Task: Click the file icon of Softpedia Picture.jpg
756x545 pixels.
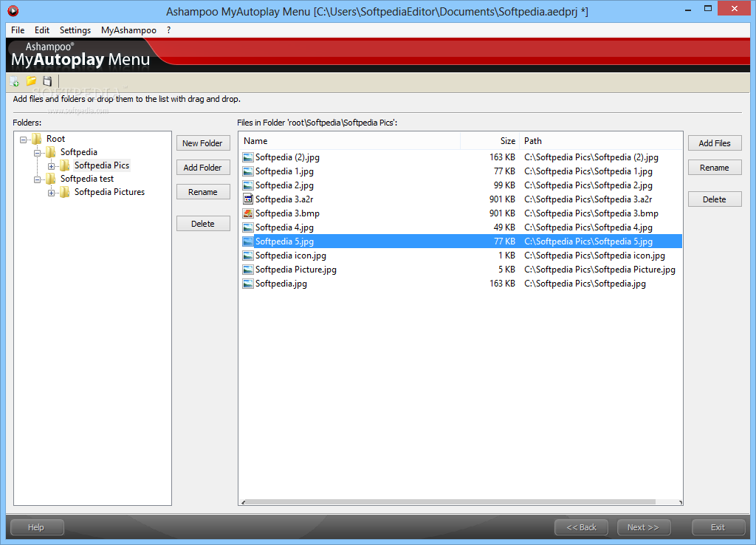Action: pyautogui.click(x=248, y=269)
